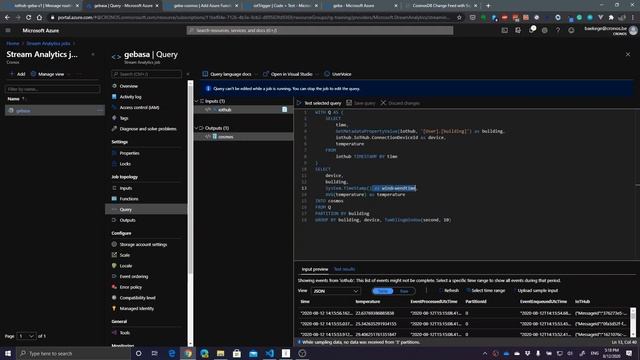Viewport: 640px width, 360px height.
Task: Close the gebasa Query blade
Action: 628,54
